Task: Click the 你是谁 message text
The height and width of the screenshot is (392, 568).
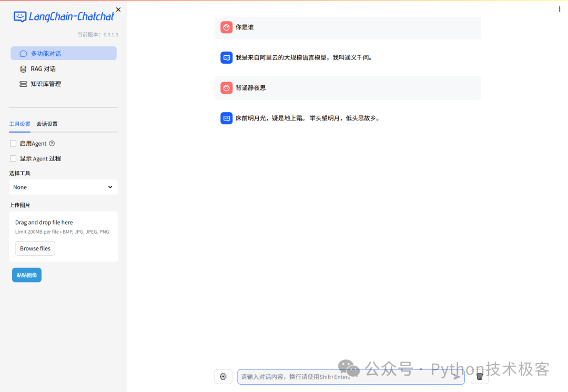Action: (x=245, y=27)
